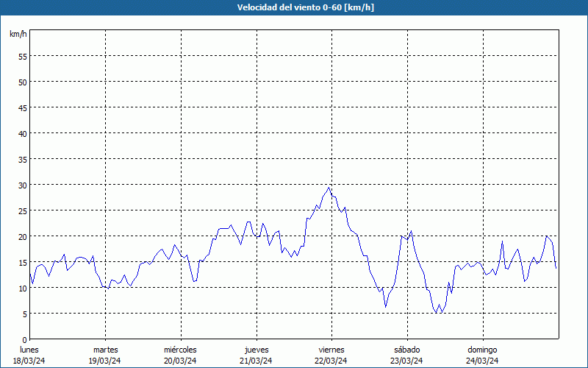
Task: Click the date label '21/03/24'
Action: (x=256, y=361)
